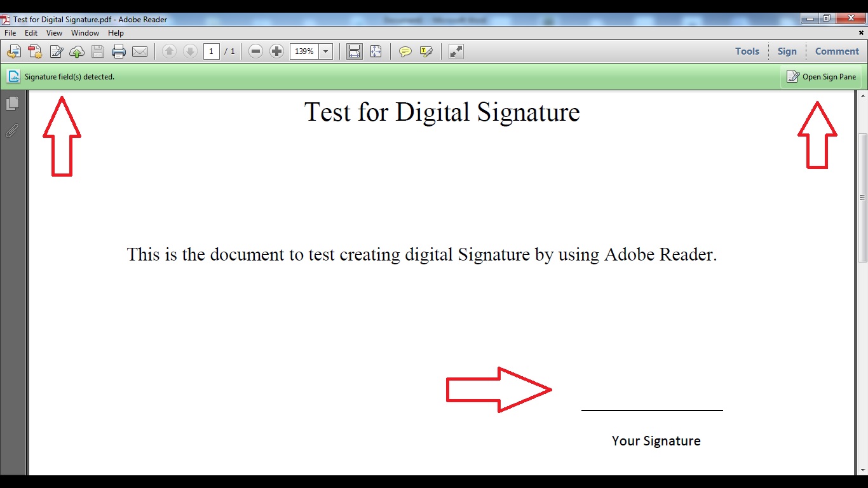The width and height of the screenshot is (868, 488).
Task: Open the Attachments panel
Action: pyautogui.click(x=13, y=131)
